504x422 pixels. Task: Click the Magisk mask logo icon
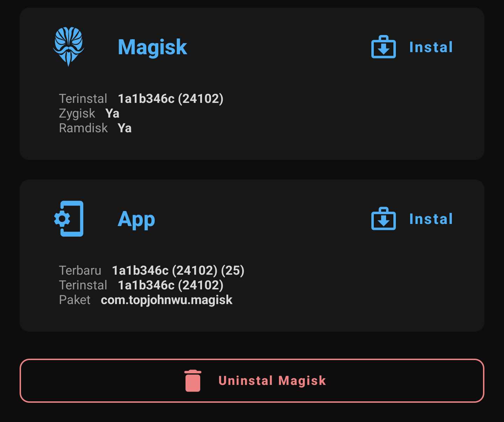pos(69,47)
